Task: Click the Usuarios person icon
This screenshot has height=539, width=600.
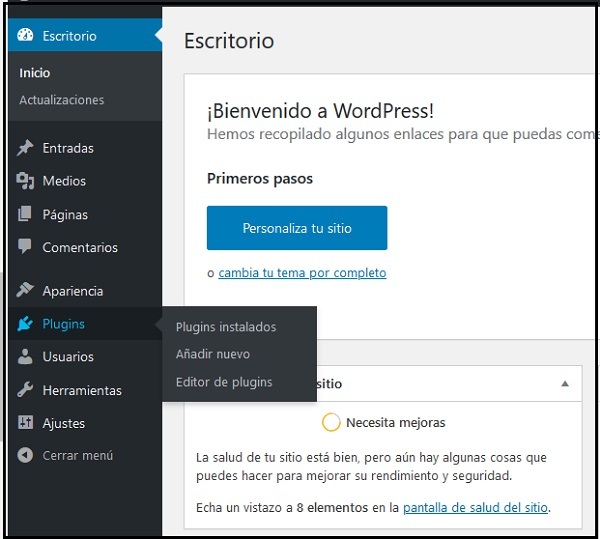Action: pos(25,356)
